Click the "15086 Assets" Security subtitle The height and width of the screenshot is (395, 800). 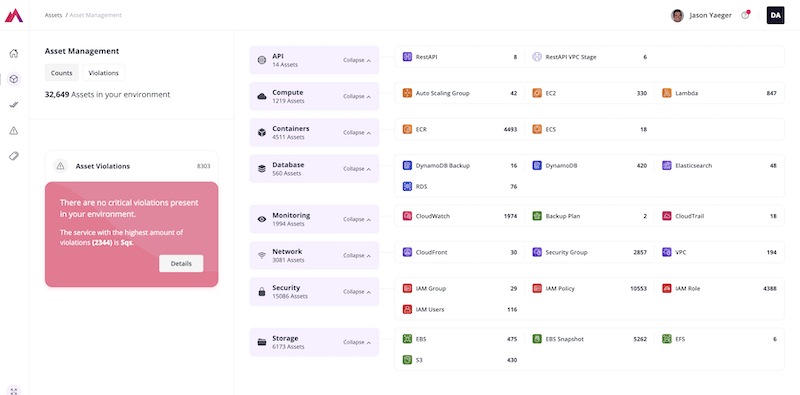[290, 297]
